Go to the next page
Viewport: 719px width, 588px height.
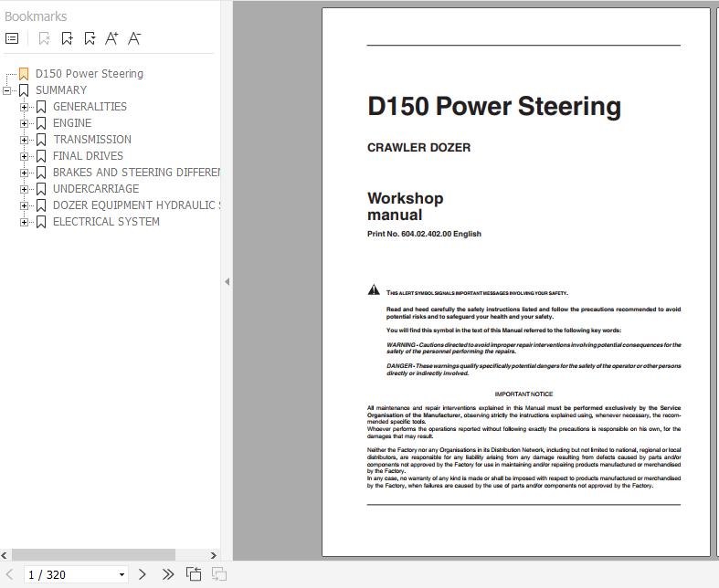click(143, 574)
